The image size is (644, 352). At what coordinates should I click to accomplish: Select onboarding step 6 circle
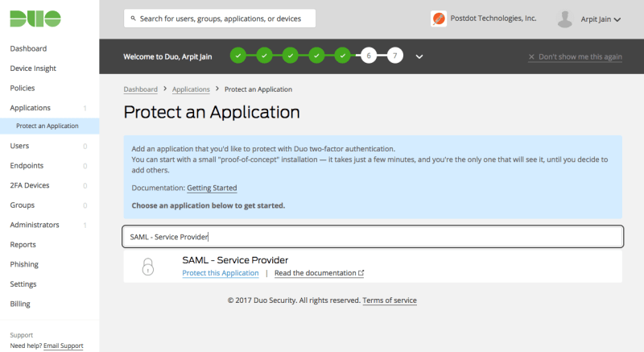click(369, 56)
